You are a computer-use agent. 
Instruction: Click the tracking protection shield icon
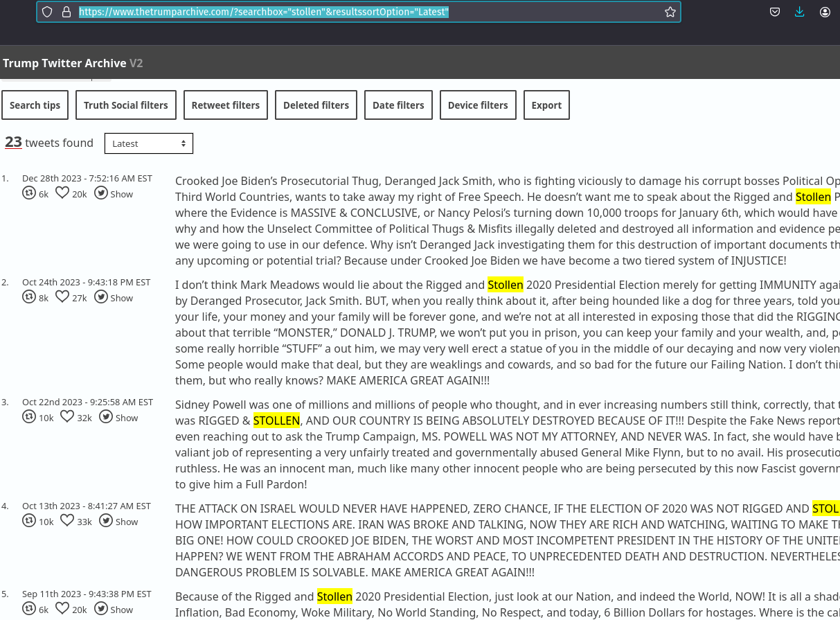tap(47, 12)
